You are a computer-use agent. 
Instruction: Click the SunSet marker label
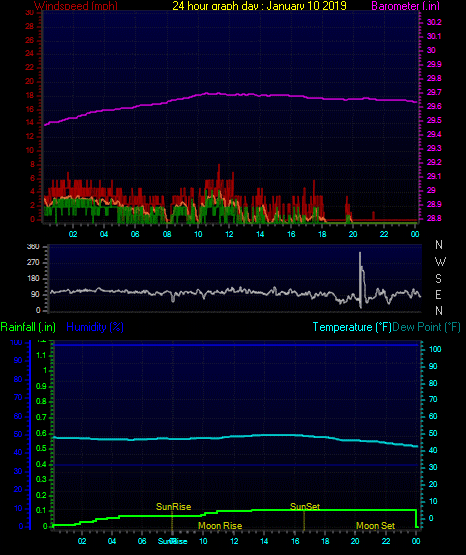(x=305, y=507)
